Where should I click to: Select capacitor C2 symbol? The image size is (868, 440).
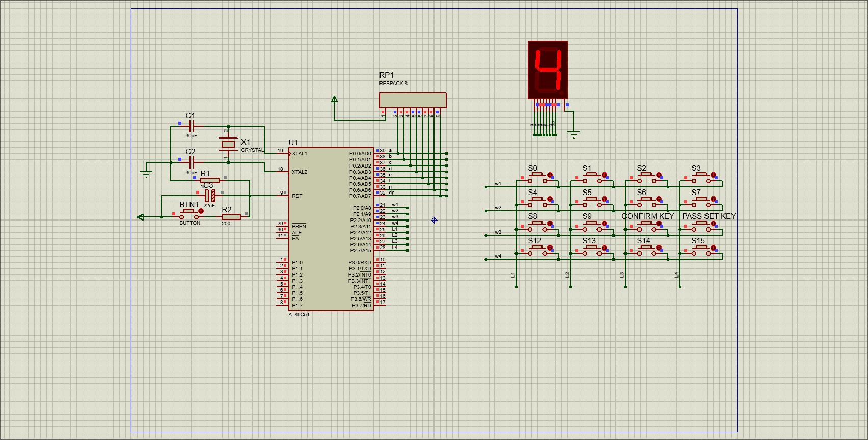pos(192,162)
